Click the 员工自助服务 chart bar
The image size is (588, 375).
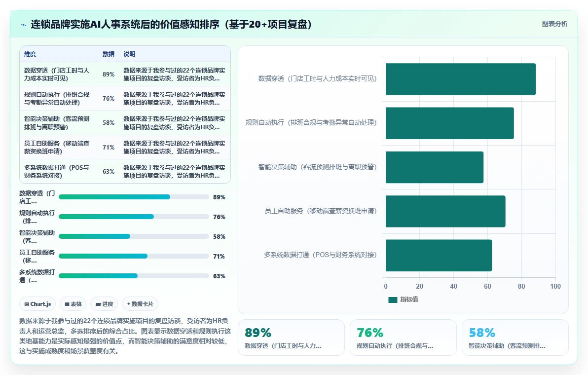(445, 211)
